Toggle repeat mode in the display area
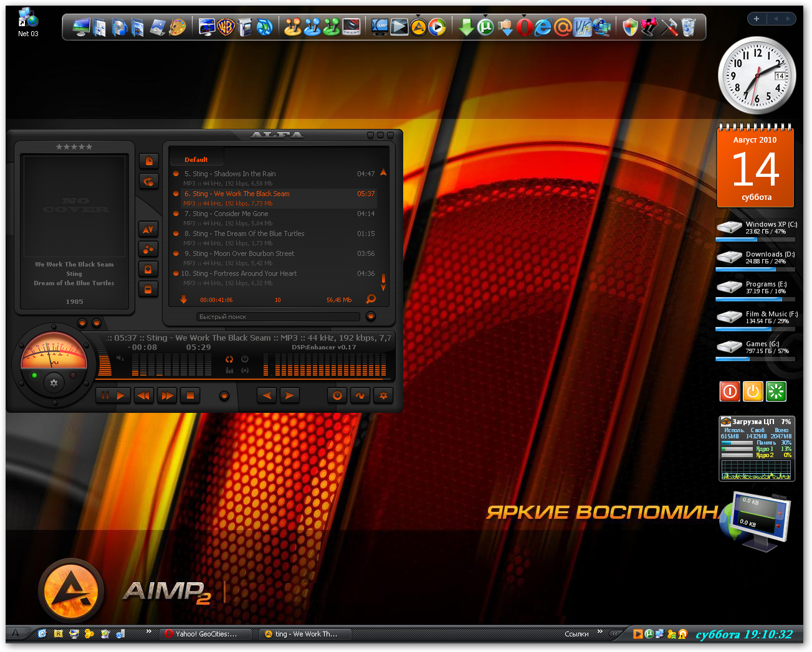The image size is (812, 652). [x=229, y=359]
